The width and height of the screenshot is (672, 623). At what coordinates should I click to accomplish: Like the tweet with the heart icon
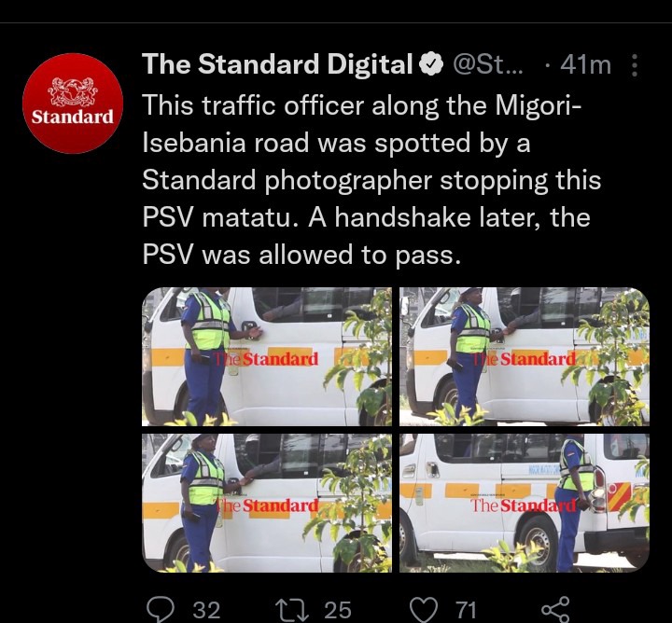pos(424,610)
